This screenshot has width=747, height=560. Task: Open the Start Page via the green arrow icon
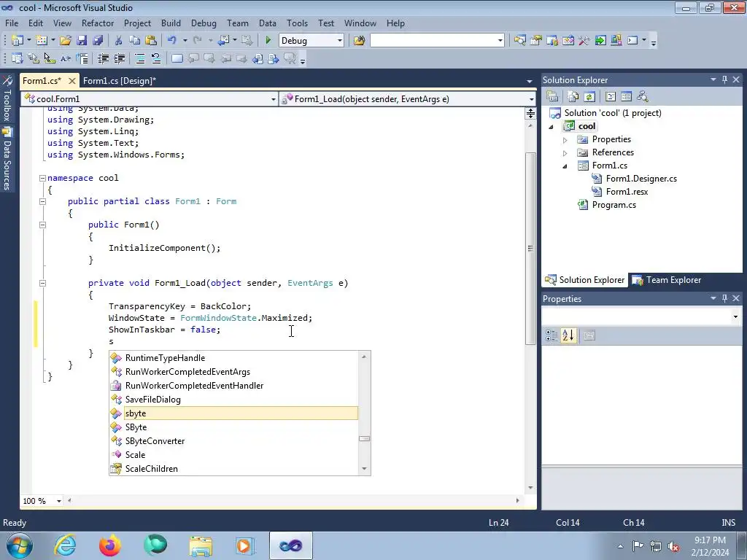[x=600, y=41]
